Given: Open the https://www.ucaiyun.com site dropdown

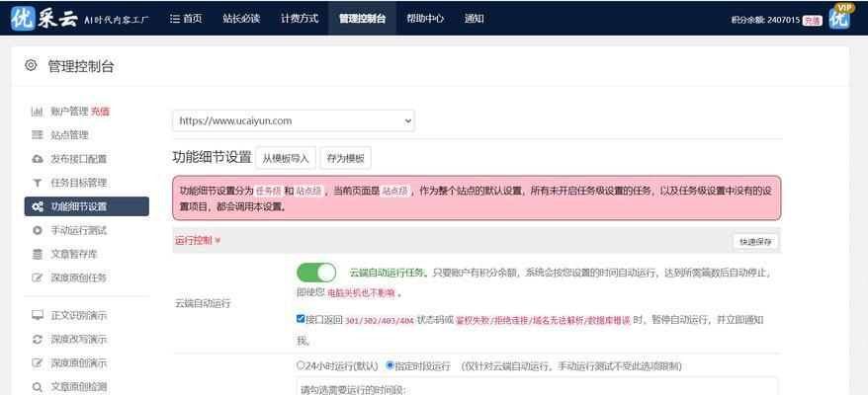Looking at the screenshot, I should [294, 120].
